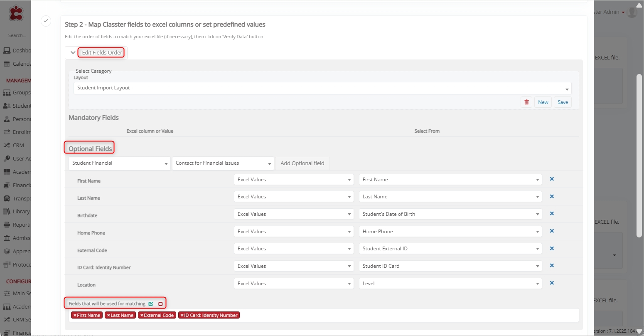Click the Save layout button
Image resolution: width=644 pixels, height=336 pixels.
[563, 102]
